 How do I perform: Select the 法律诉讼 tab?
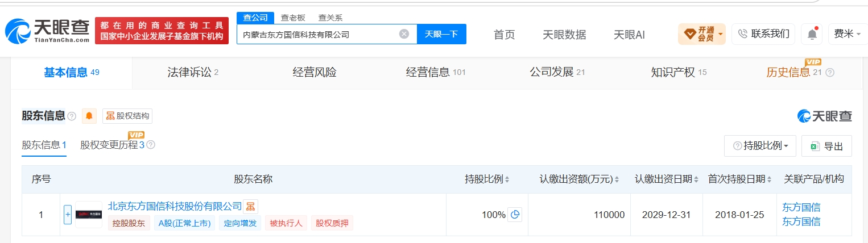[x=193, y=73]
